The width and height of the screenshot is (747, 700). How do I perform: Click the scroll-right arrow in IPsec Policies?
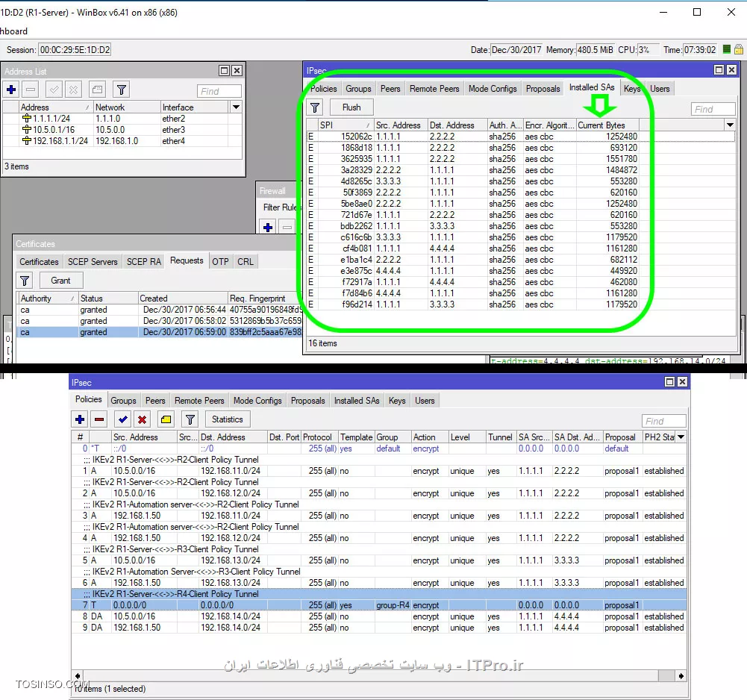click(681, 675)
